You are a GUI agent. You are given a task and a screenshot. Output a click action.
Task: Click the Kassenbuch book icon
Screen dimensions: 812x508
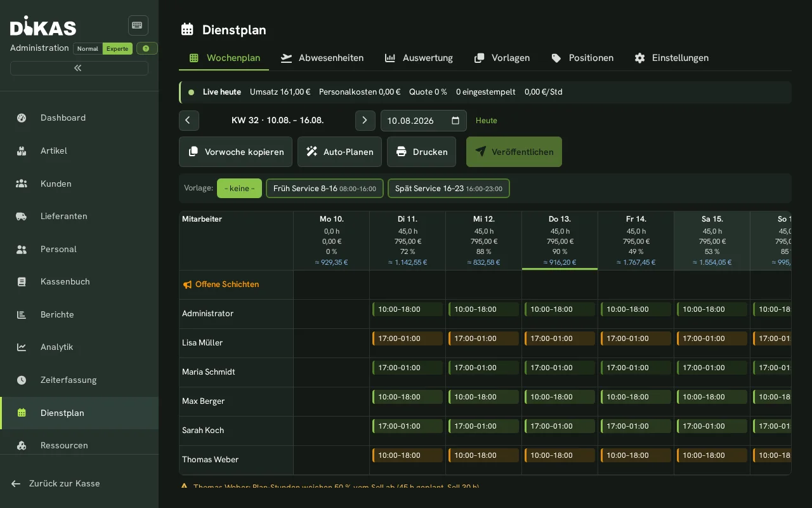pos(22,282)
